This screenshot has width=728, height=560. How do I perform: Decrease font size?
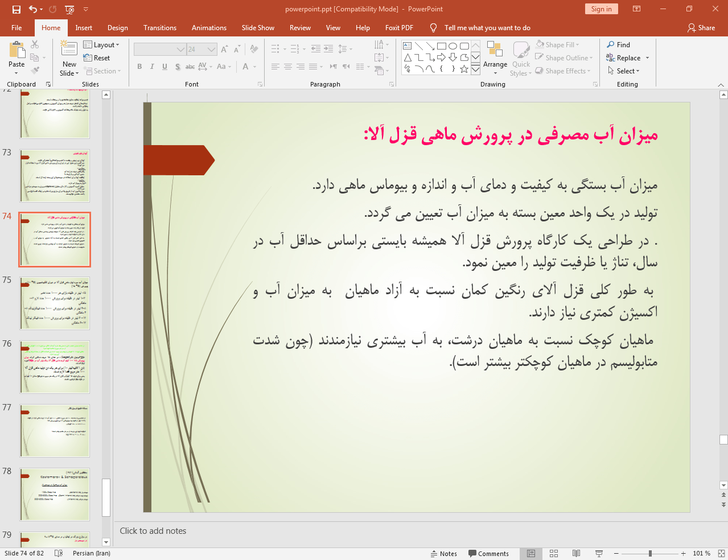[x=236, y=50]
